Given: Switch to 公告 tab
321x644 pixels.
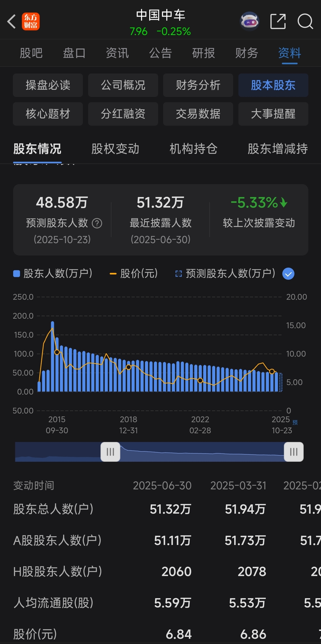Looking at the screenshot, I should pyautogui.click(x=160, y=53).
